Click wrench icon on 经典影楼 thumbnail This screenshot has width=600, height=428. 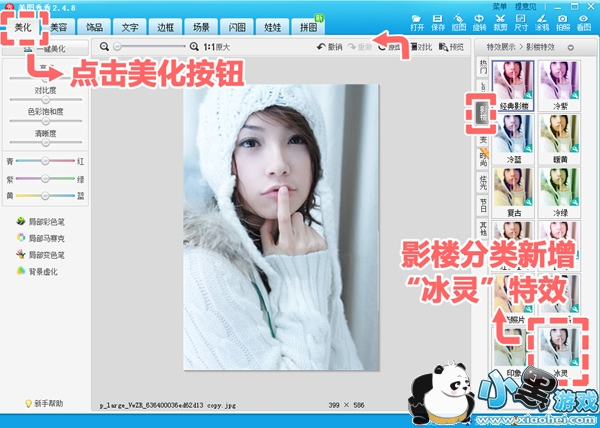[x=528, y=94]
